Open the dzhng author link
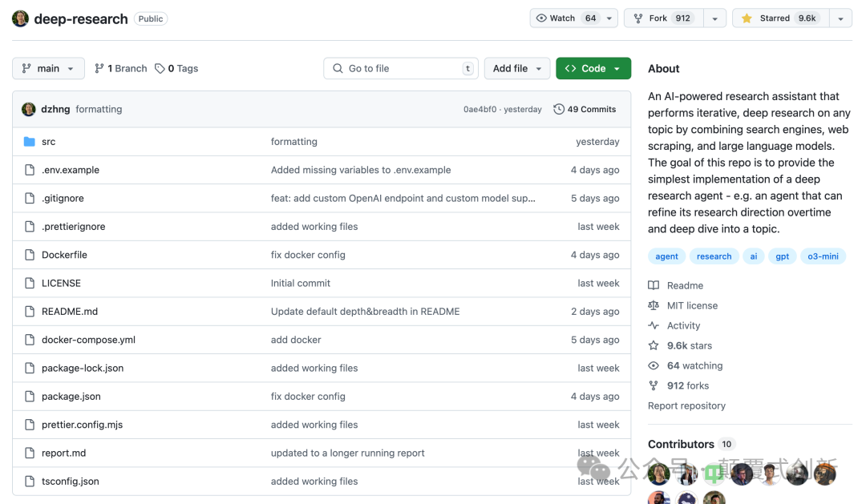This screenshot has height=504, width=866. 55,109
